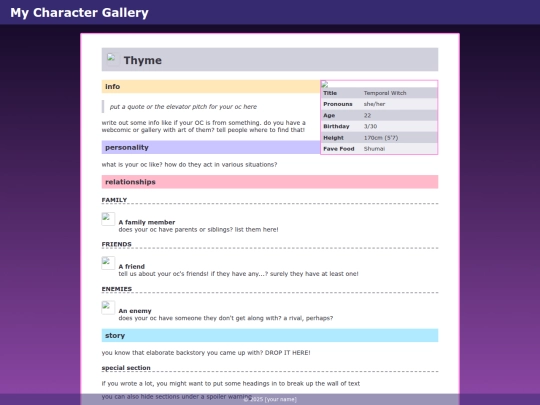Select the personality section header
Screen dimensions: 540x405
[210, 147]
